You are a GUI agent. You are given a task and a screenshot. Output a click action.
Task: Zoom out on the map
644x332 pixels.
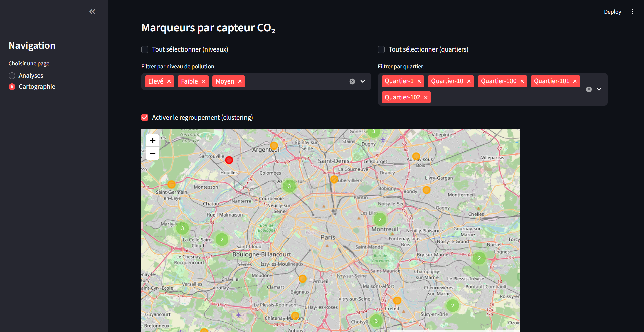coord(152,153)
